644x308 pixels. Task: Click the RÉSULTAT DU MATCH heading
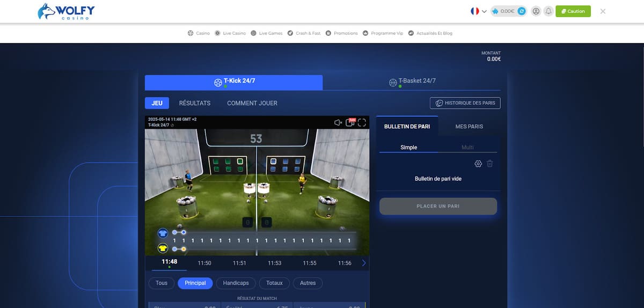pyautogui.click(x=257, y=298)
